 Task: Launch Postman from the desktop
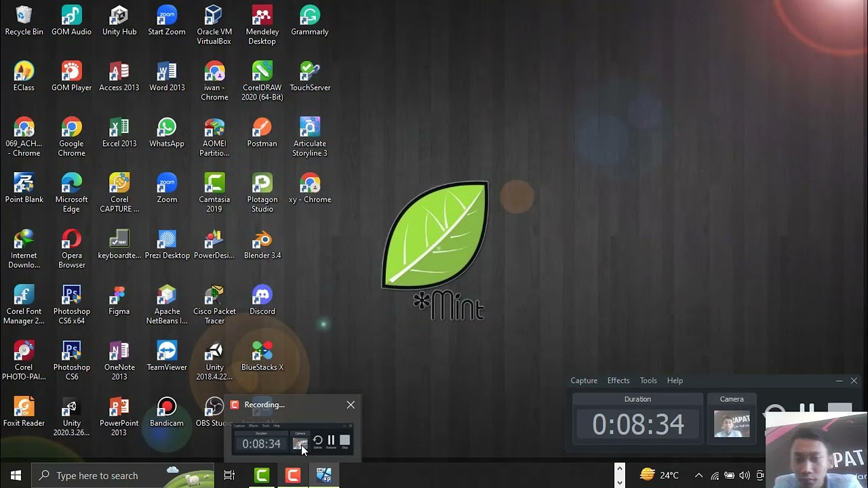click(x=262, y=133)
